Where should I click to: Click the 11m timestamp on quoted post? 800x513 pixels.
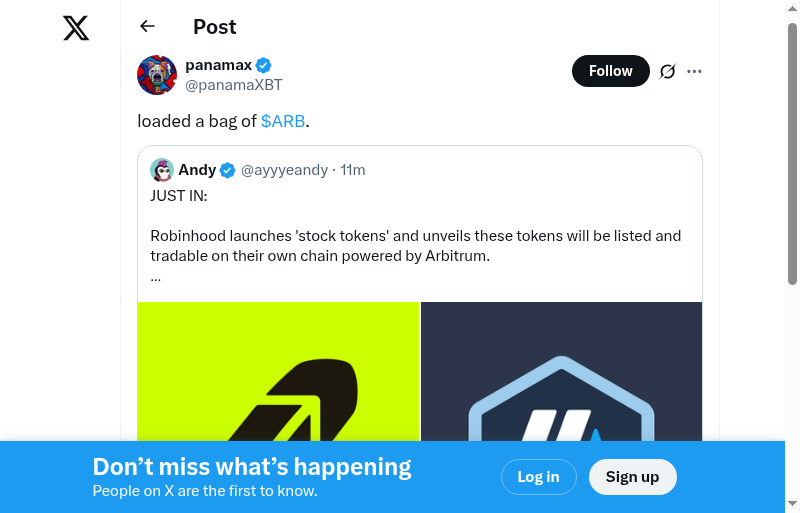click(353, 170)
